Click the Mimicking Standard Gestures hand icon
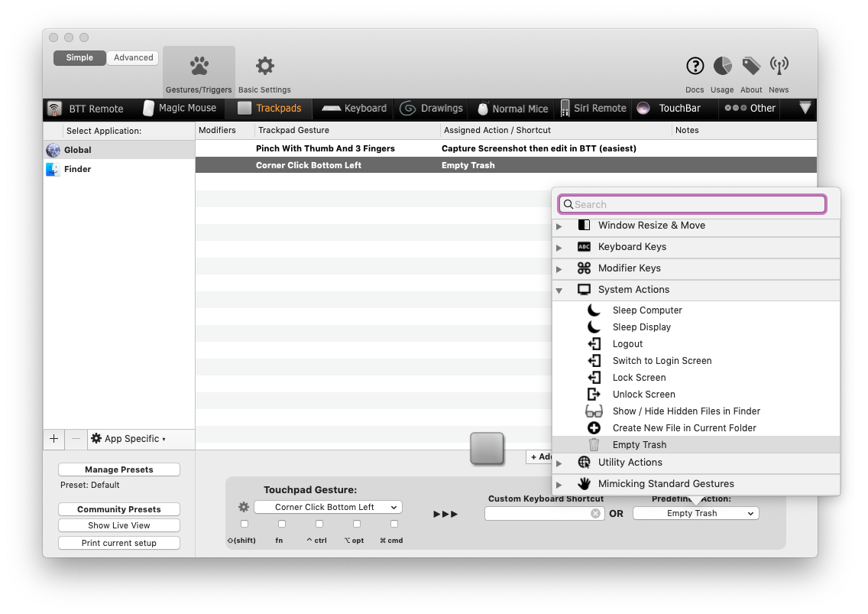868x614 pixels. (x=584, y=484)
